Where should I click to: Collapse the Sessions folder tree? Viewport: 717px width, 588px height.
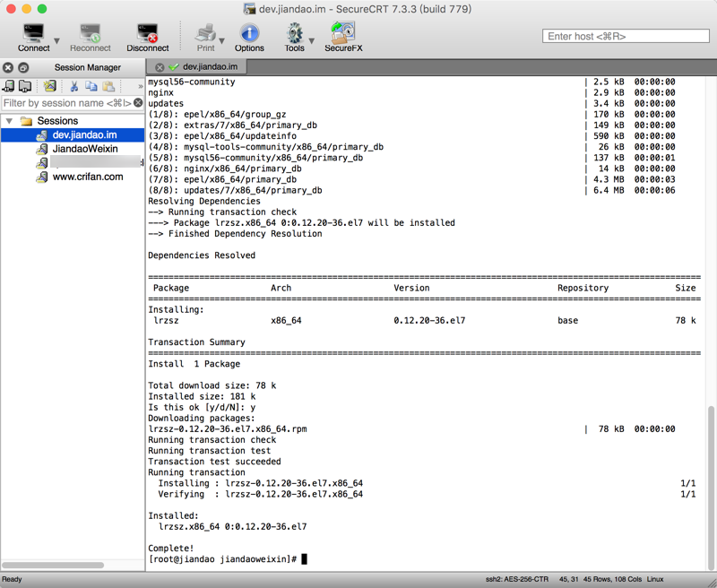[10, 121]
